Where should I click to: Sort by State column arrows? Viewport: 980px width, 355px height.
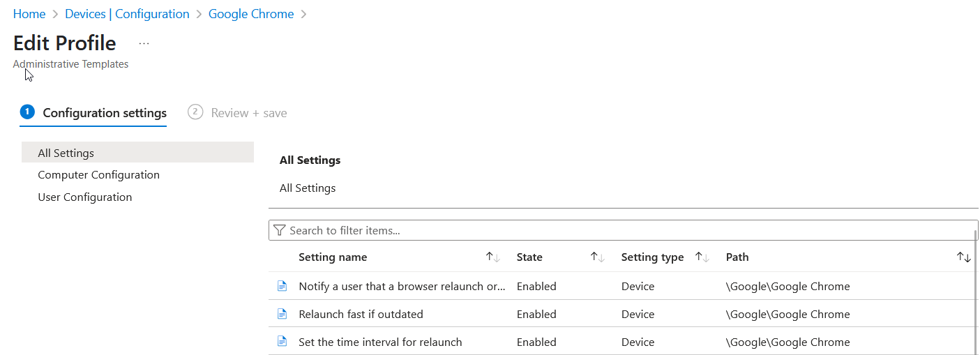click(598, 257)
